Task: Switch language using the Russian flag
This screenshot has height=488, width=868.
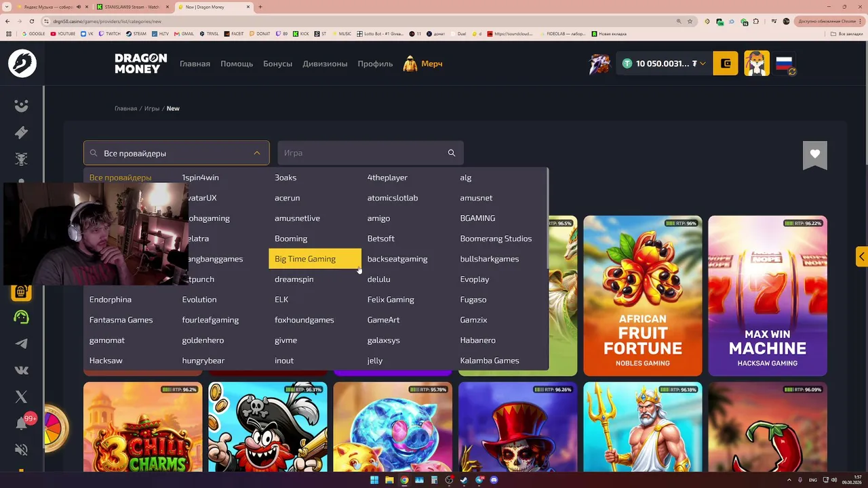Action: [785, 64]
